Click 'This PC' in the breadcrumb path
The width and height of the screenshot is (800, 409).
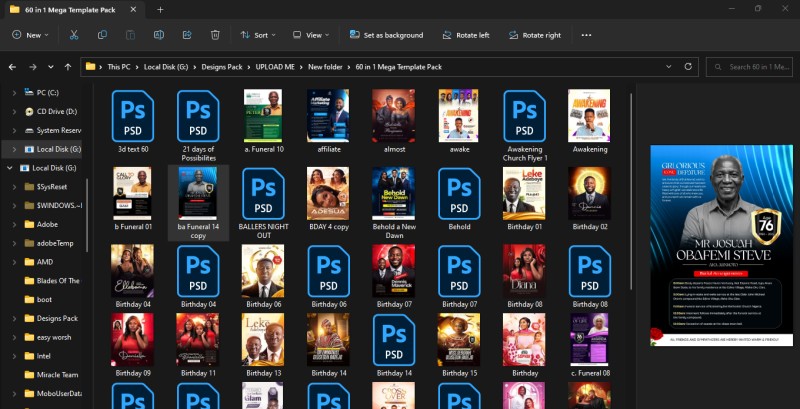pyautogui.click(x=119, y=67)
